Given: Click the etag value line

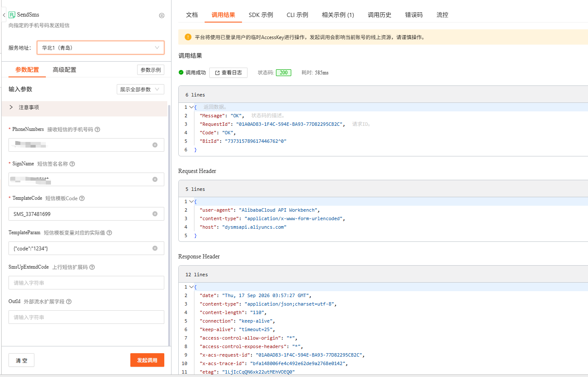Looking at the screenshot, I should [247, 372].
